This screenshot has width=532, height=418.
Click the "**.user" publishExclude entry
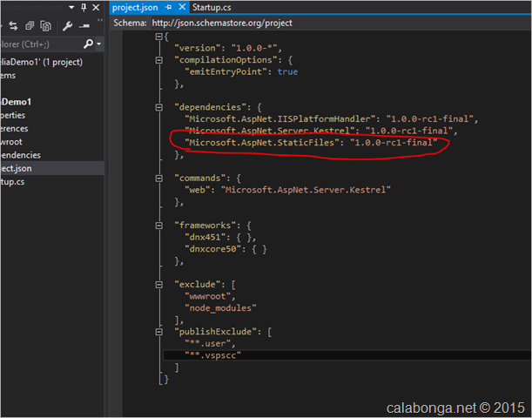(207, 344)
